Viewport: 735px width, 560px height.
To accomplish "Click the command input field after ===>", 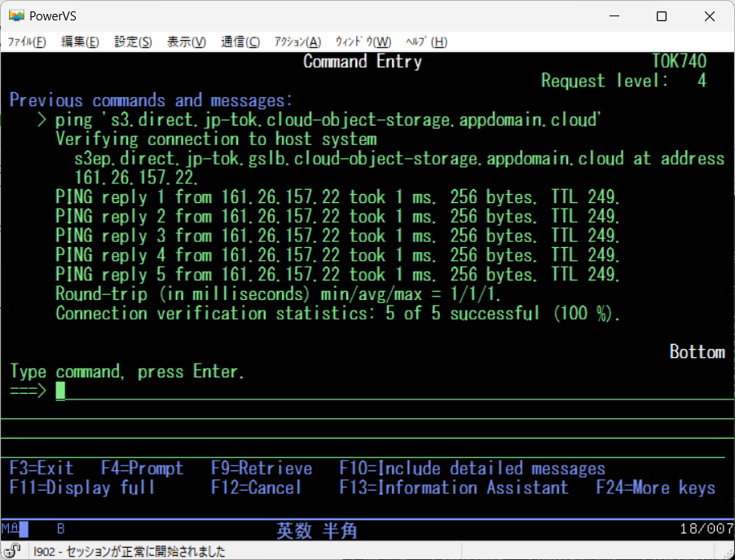I will point(394,390).
